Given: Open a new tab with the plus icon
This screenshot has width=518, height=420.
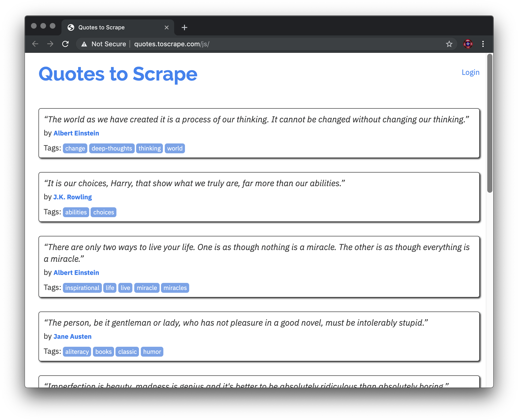Looking at the screenshot, I should 184,27.
